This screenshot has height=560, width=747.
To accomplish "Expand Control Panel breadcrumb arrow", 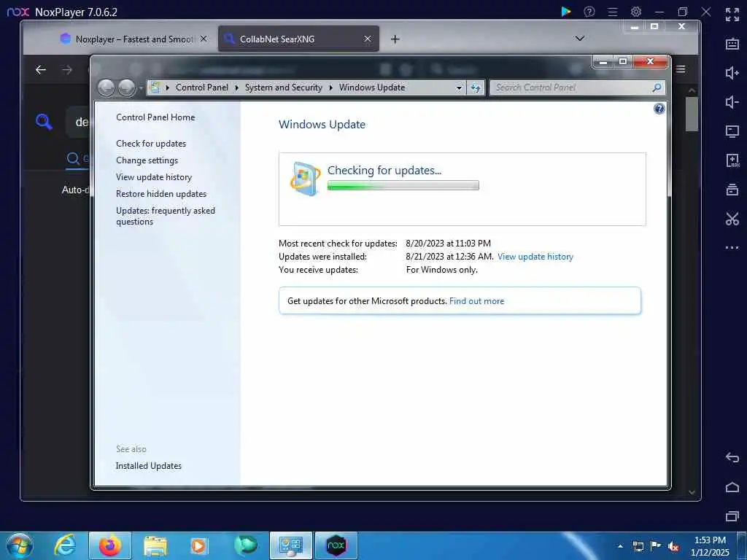I will (x=237, y=87).
